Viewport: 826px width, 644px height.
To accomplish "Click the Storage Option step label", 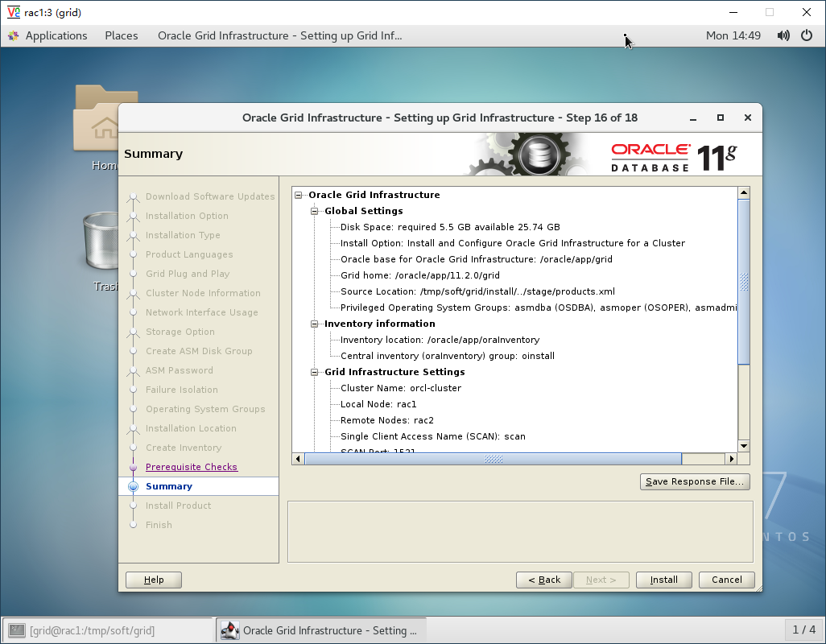I will (180, 332).
